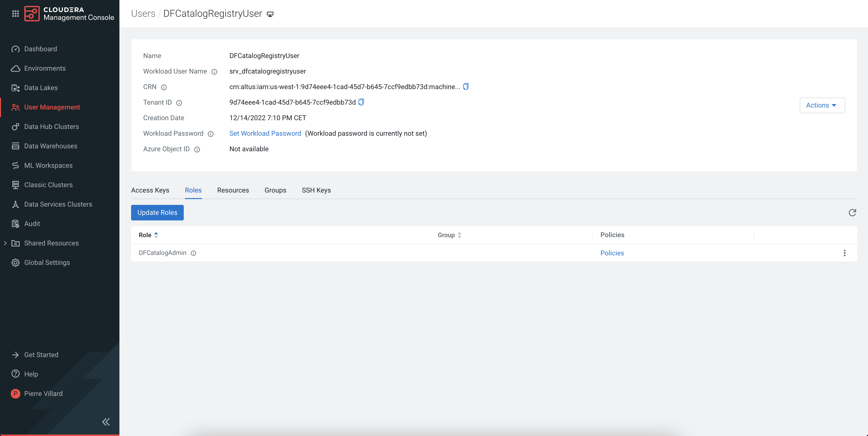Click Azure Object ID info icon

pos(197,149)
